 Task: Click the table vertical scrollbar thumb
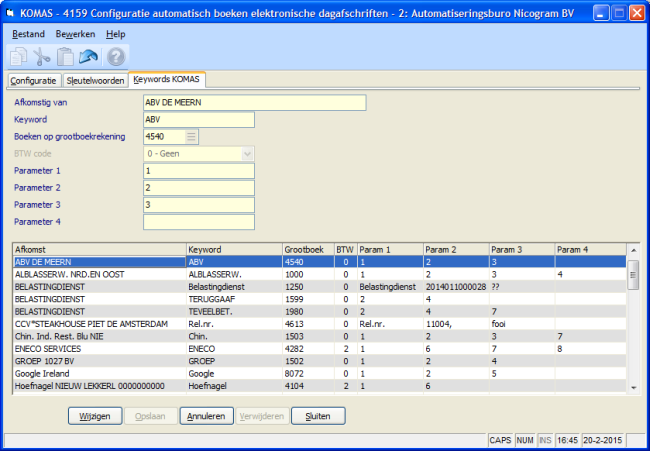point(633,275)
